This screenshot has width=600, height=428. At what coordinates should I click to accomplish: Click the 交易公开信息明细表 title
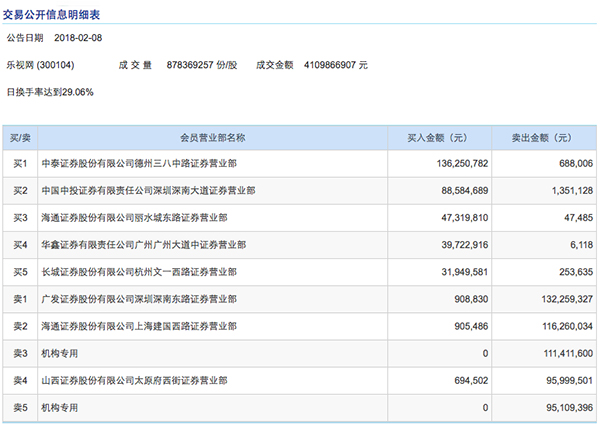(x=51, y=15)
